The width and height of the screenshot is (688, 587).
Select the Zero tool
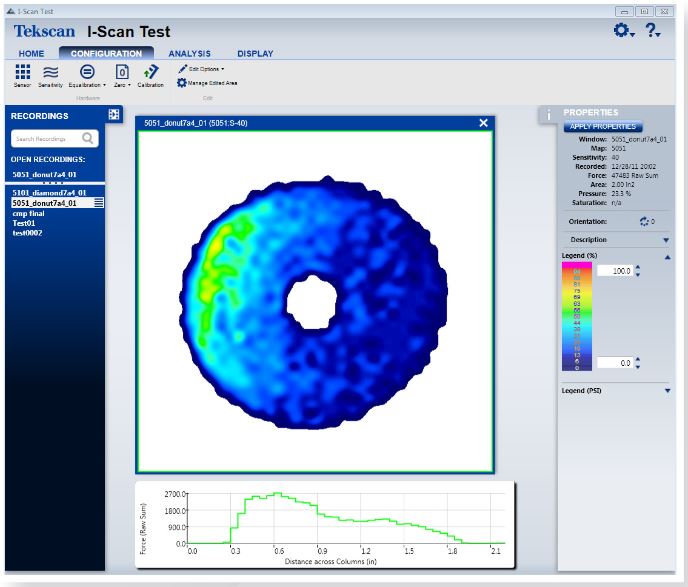(x=122, y=71)
